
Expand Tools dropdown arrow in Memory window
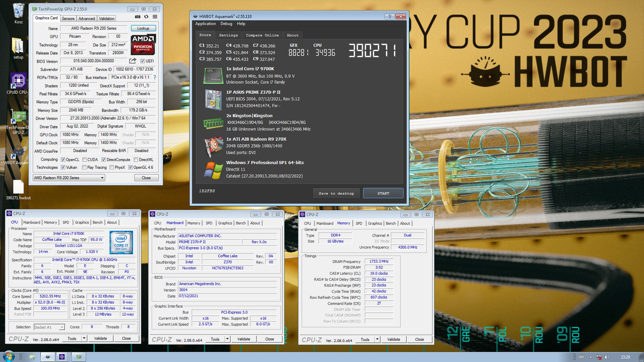point(377,340)
